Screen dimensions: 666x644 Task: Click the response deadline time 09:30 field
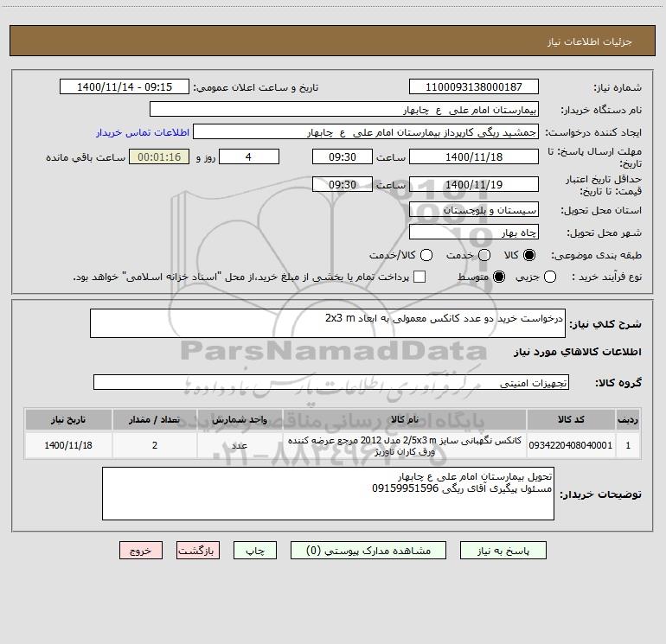point(343,156)
